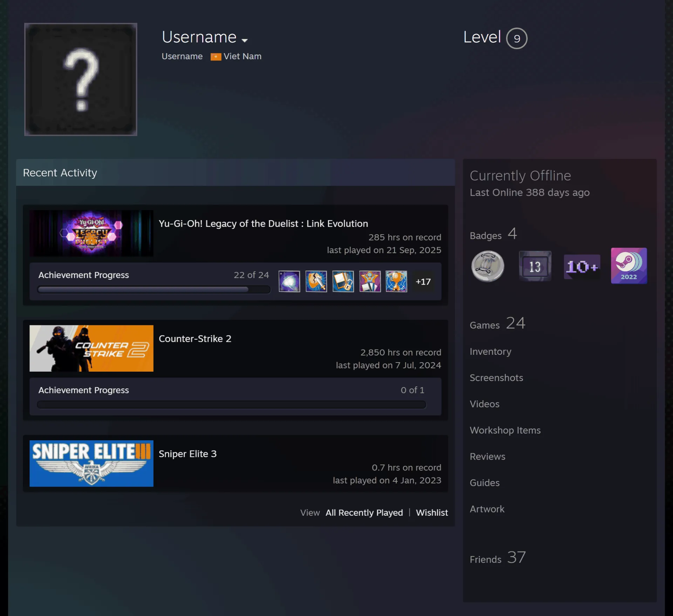
Task: Click the 13 years of service badge
Action: [x=535, y=266]
